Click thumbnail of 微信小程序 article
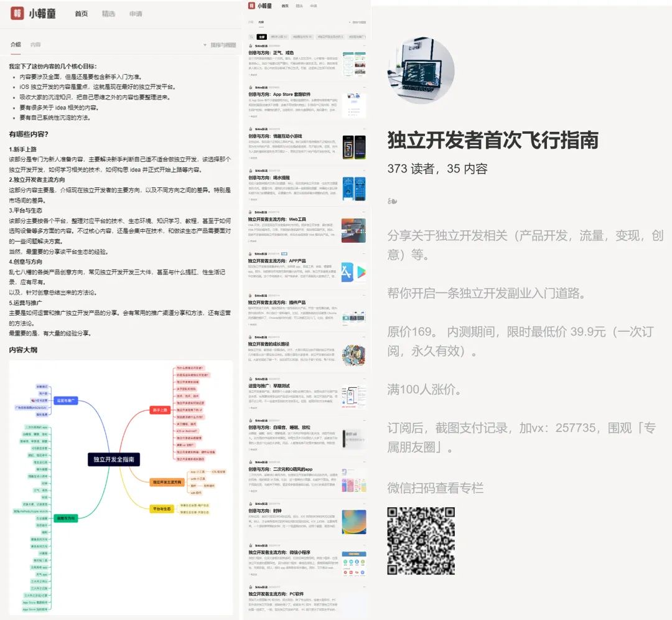Image resolution: width=672 pixels, height=620 pixels. [x=354, y=563]
